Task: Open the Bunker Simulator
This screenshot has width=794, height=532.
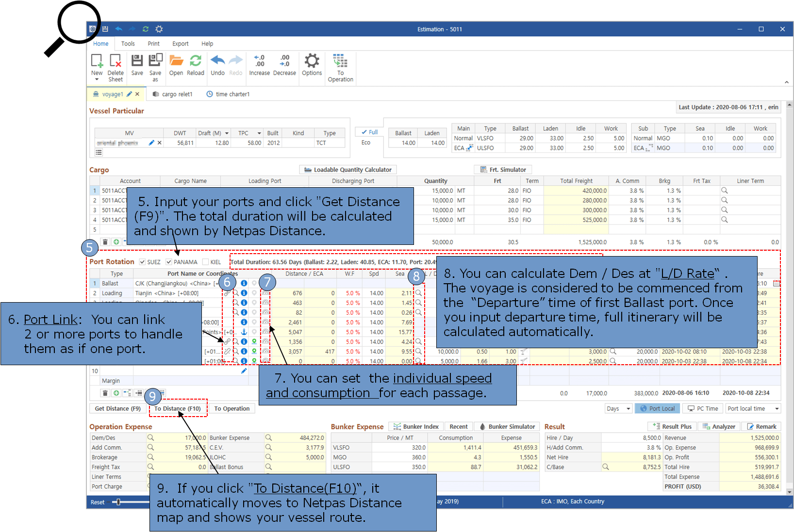Action: click(x=507, y=426)
